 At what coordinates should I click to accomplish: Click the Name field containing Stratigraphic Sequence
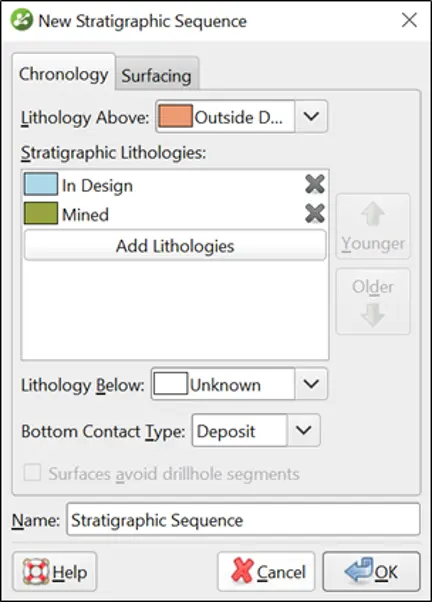pyautogui.click(x=243, y=520)
